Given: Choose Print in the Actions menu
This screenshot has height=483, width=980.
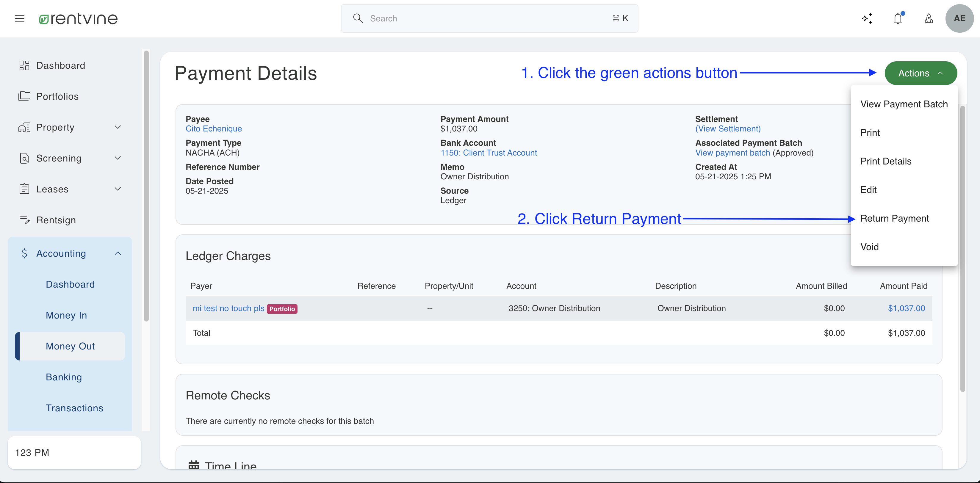Looking at the screenshot, I should (904, 133).
